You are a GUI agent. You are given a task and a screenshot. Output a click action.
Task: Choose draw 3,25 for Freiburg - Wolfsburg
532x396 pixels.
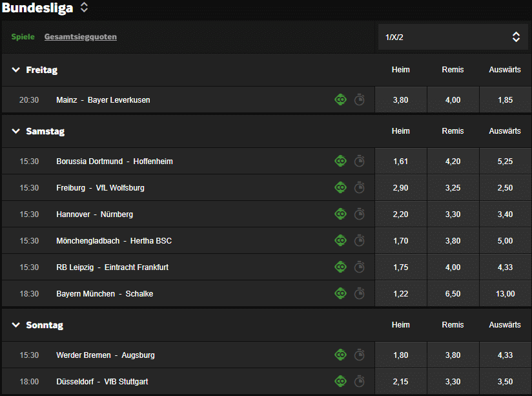tap(453, 188)
